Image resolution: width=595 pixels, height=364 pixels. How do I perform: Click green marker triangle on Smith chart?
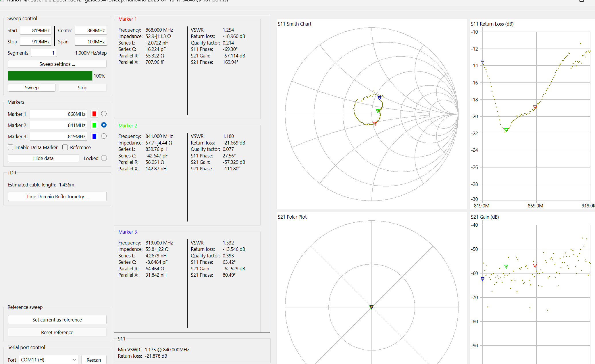click(378, 111)
